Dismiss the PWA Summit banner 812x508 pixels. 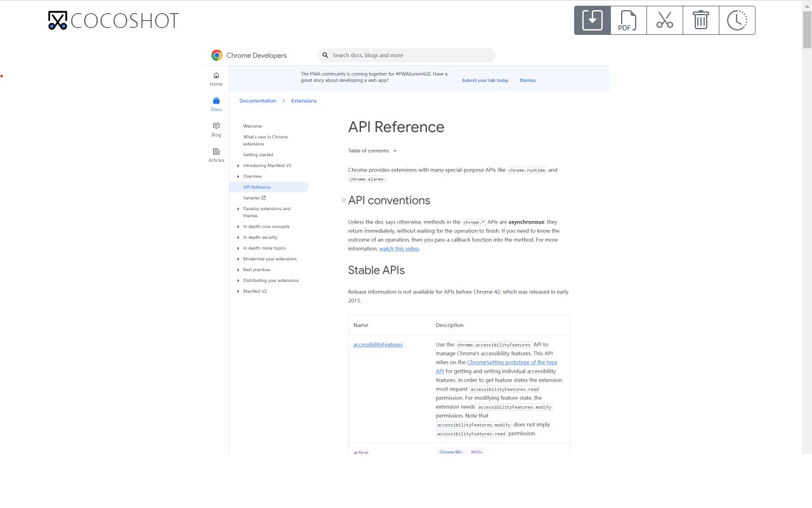click(x=528, y=81)
